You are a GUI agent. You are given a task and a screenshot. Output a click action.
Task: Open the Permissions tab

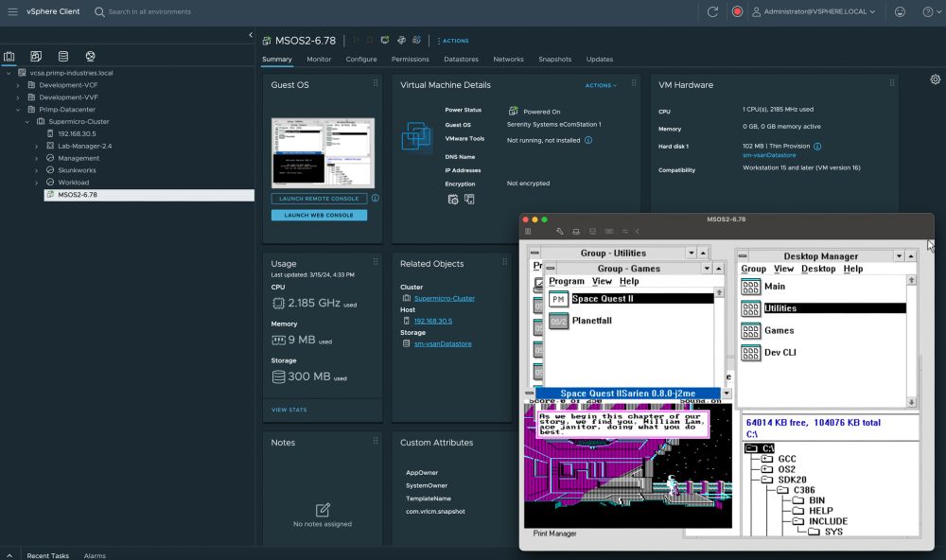[x=411, y=60]
